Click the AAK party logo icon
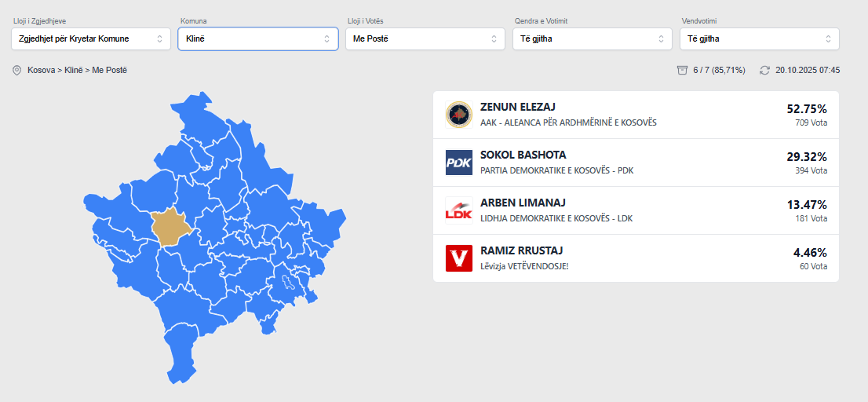 pos(458,115)
